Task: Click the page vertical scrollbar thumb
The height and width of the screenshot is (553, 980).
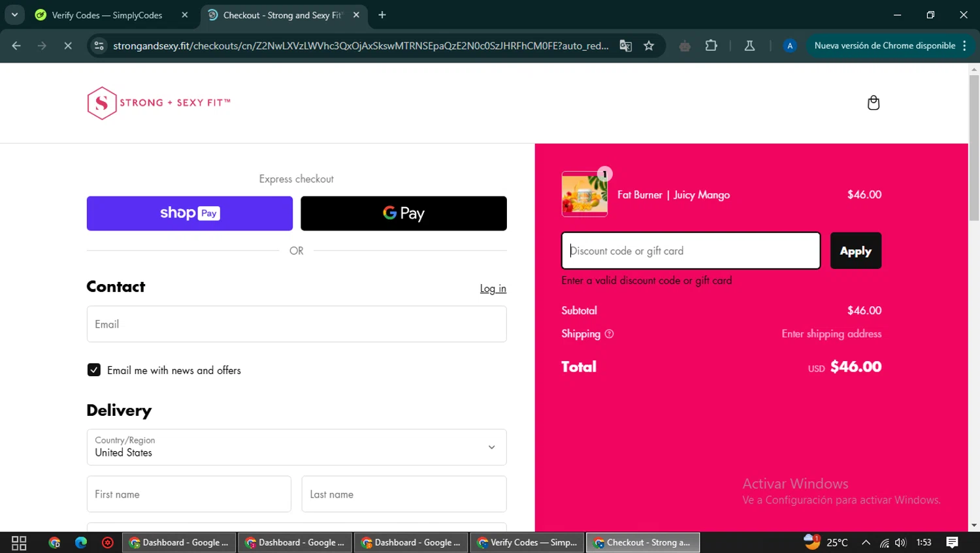Action: click(x=974, y=147)
